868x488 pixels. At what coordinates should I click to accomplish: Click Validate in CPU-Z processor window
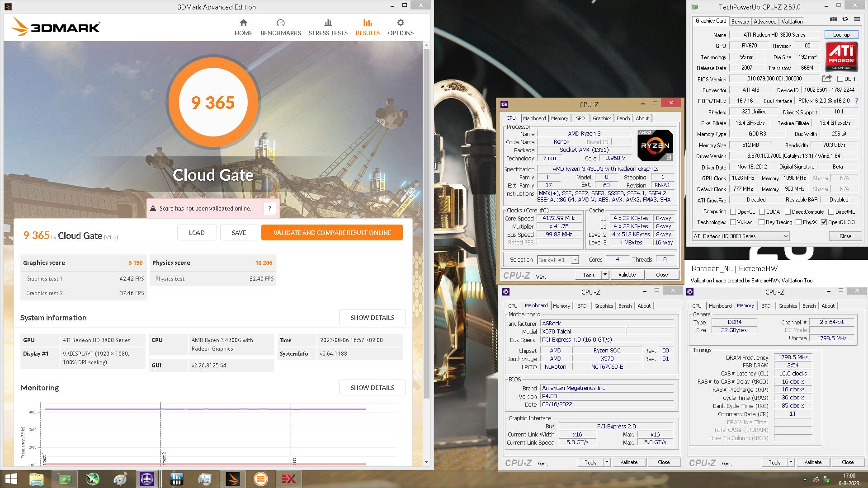click(x=627, y=274)
